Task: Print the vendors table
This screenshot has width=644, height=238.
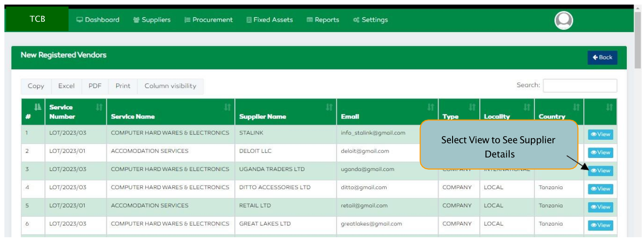Action: click(x=123, y=86)
